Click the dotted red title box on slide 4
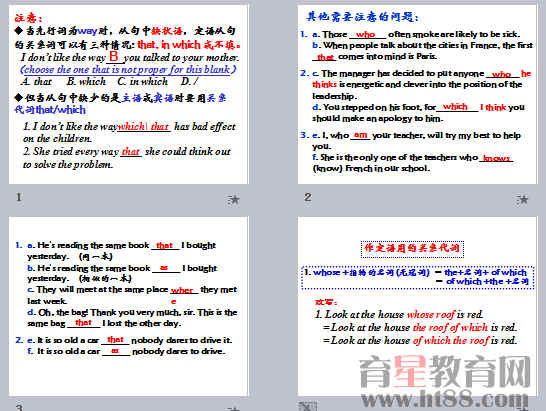546x411 pixels. (412, 249)
